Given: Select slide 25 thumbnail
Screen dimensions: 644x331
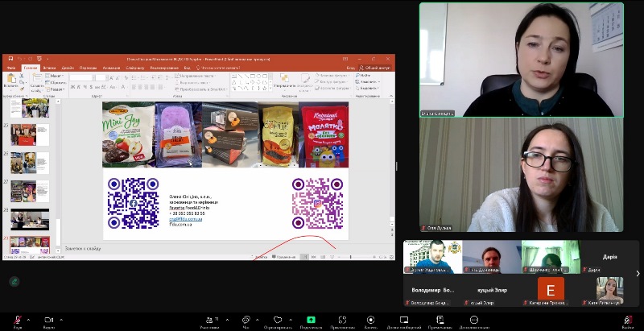Looking at the screenshot, I should click(x=30, y=134).
